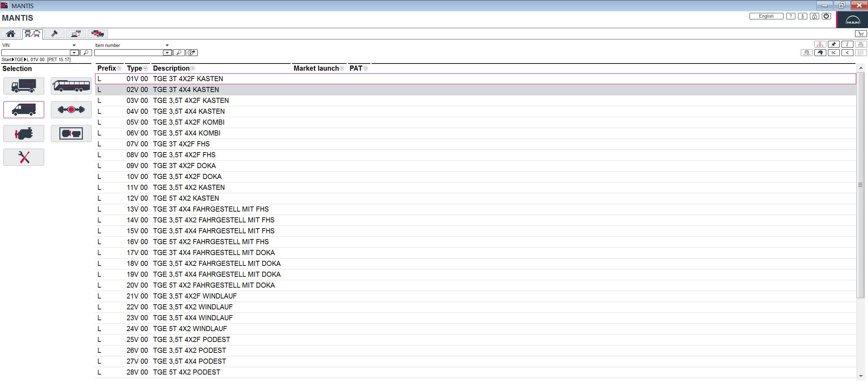Open the Item number field history dropdown

pos(167,53)
